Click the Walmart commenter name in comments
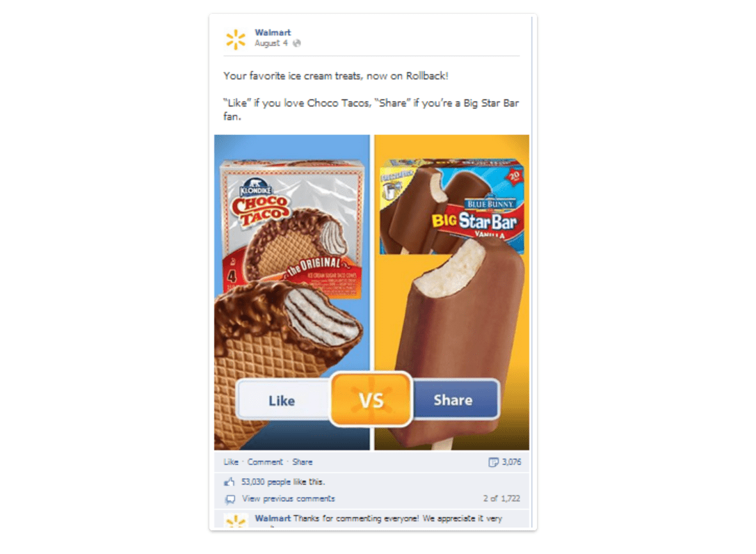This screenshot has width=756, height=554. [x=273, y=519]
